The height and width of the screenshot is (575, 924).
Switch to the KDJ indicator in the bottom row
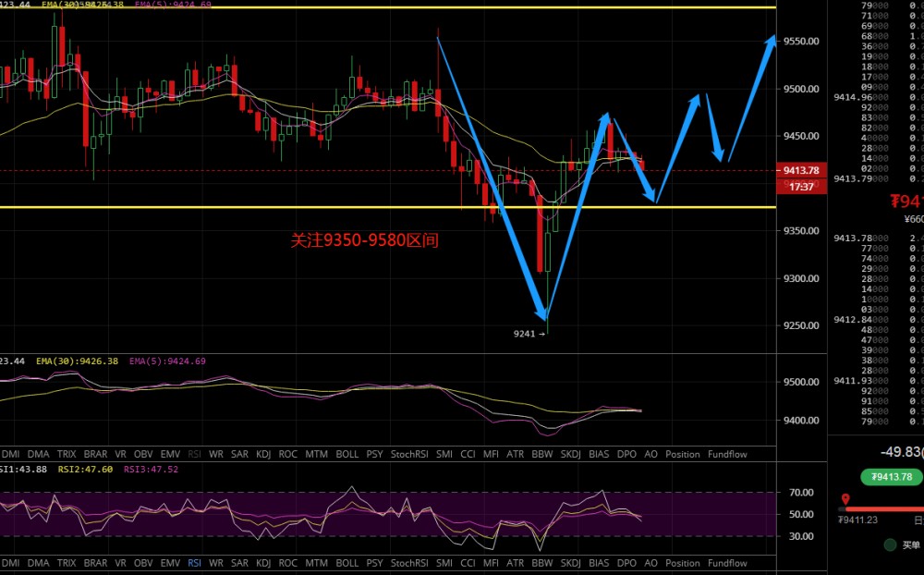click(x=263, y=563)
